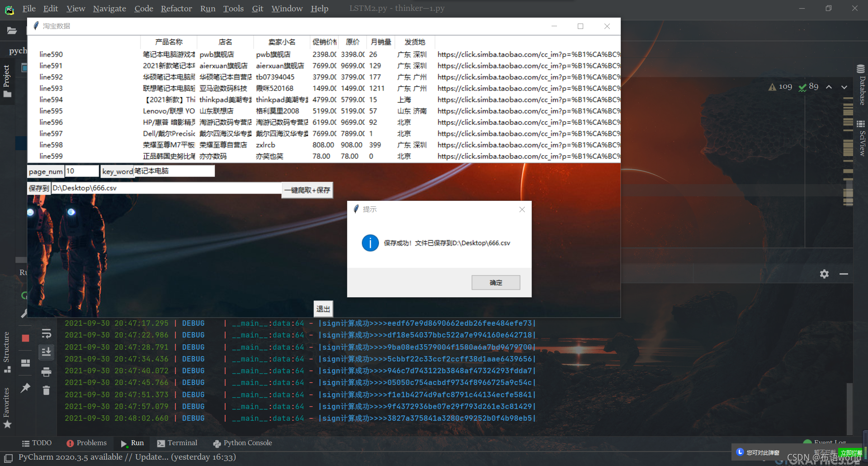Open the Refactor menu
This screenshot has width=868, height=466.
(176, 9)
